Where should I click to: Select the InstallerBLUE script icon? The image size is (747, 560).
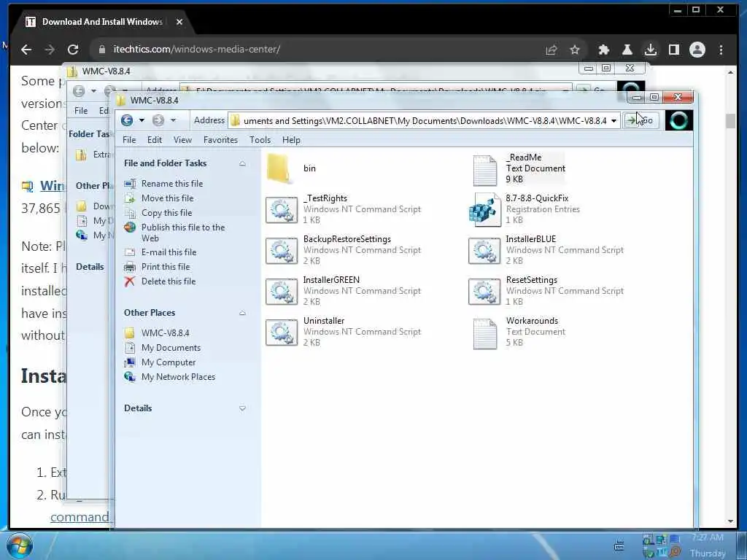coord(484,251)
